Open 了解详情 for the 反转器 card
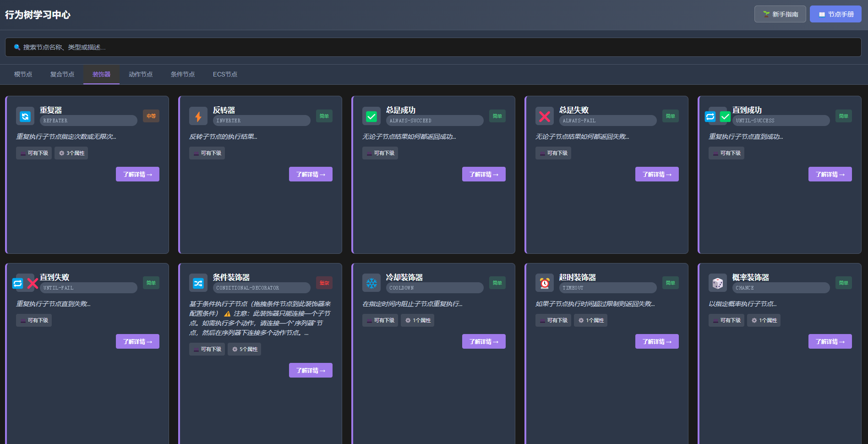 (x=311, y=174)
